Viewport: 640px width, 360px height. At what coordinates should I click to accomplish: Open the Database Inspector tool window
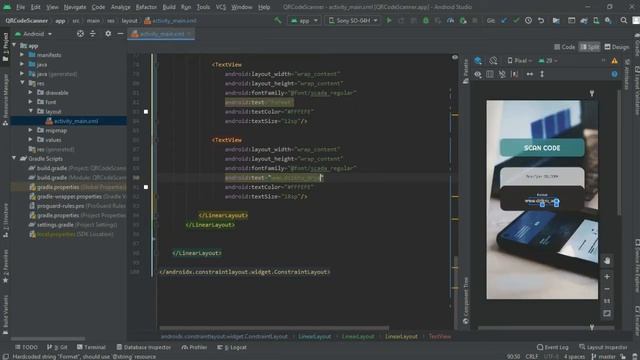(144, 347)
